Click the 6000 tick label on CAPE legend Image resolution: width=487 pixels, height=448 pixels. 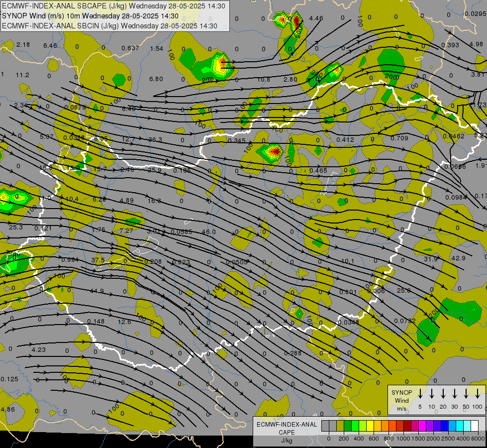pyautogui.click(x=478, y=439)
